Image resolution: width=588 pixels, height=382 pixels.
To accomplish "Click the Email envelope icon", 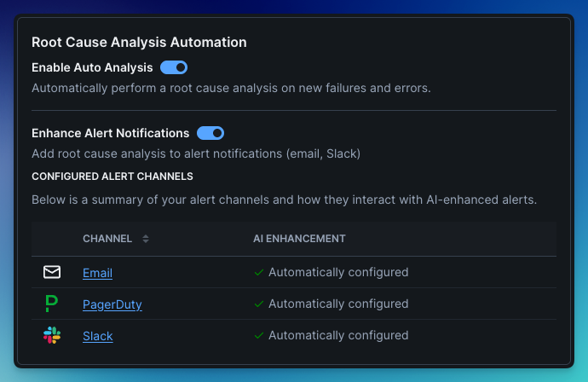I will (x=52, y=273).
